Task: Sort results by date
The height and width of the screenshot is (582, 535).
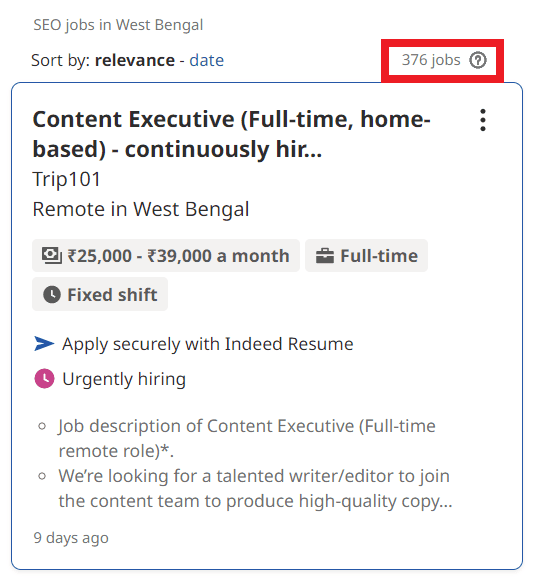Action: tap(206, 60)
